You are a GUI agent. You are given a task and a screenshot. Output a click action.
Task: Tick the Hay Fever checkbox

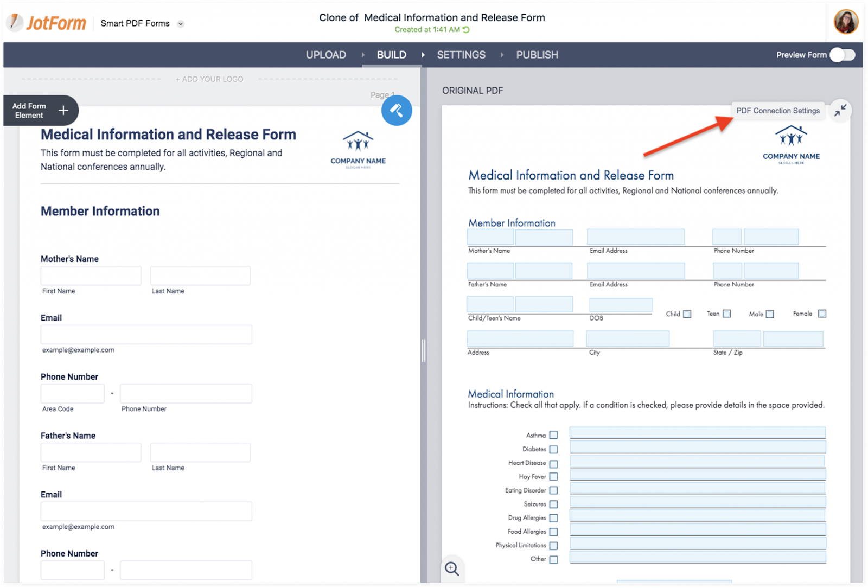click(553, 477)
